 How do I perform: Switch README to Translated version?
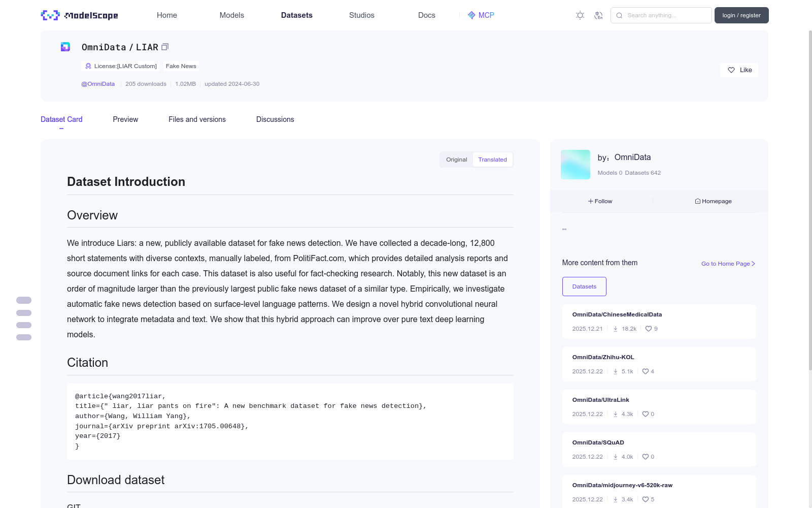coord(492,160)
